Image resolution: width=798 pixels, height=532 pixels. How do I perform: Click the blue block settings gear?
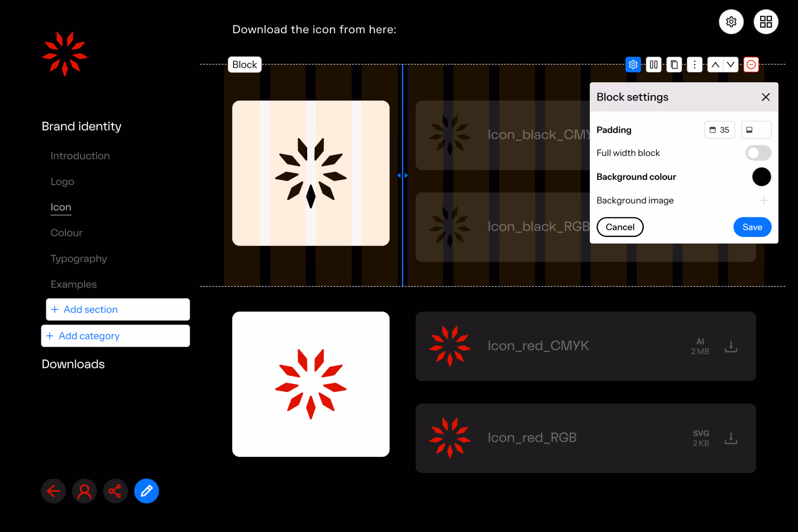pos(633,64)
